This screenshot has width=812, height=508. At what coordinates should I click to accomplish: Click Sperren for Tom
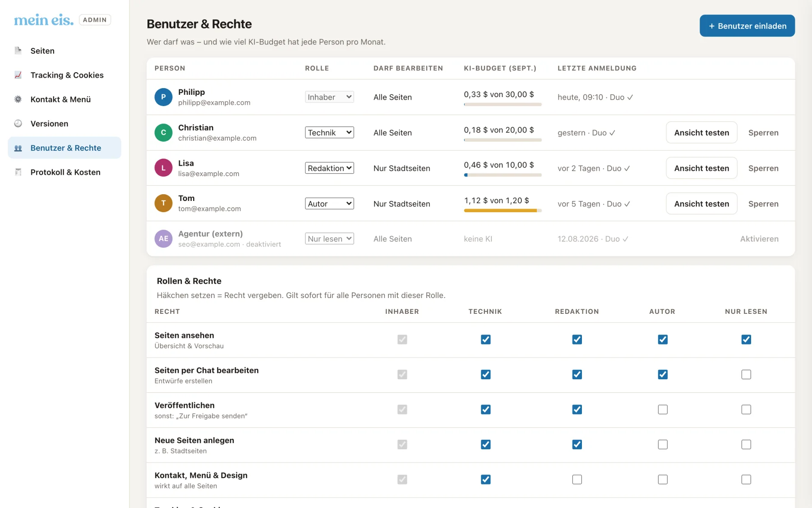pos(763,204)
